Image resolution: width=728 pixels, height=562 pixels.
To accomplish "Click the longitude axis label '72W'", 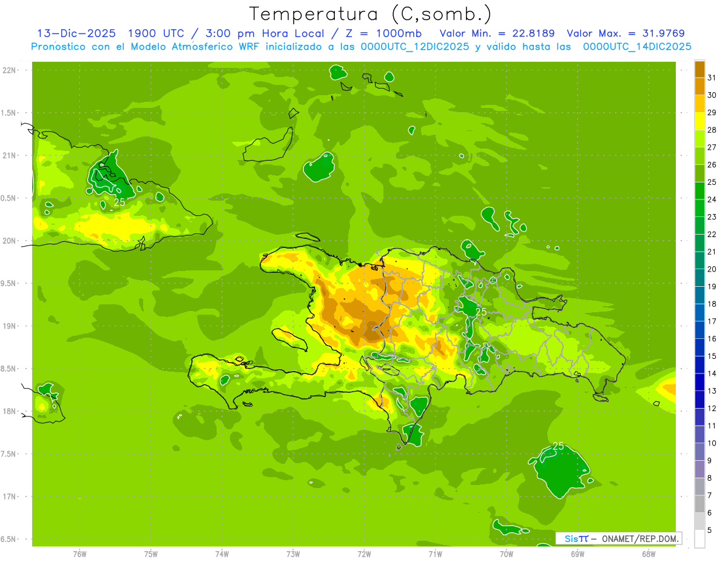I will point(364,554).
